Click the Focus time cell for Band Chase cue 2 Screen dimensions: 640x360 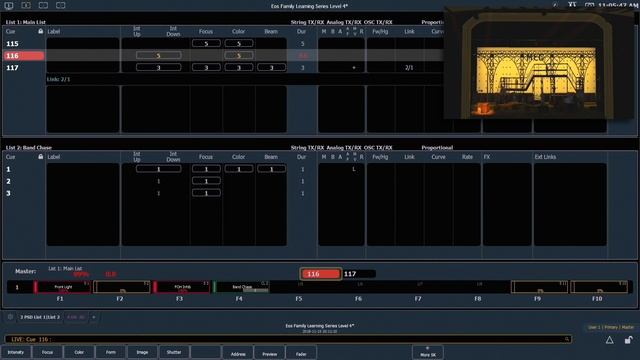click(x=206, y=181)
